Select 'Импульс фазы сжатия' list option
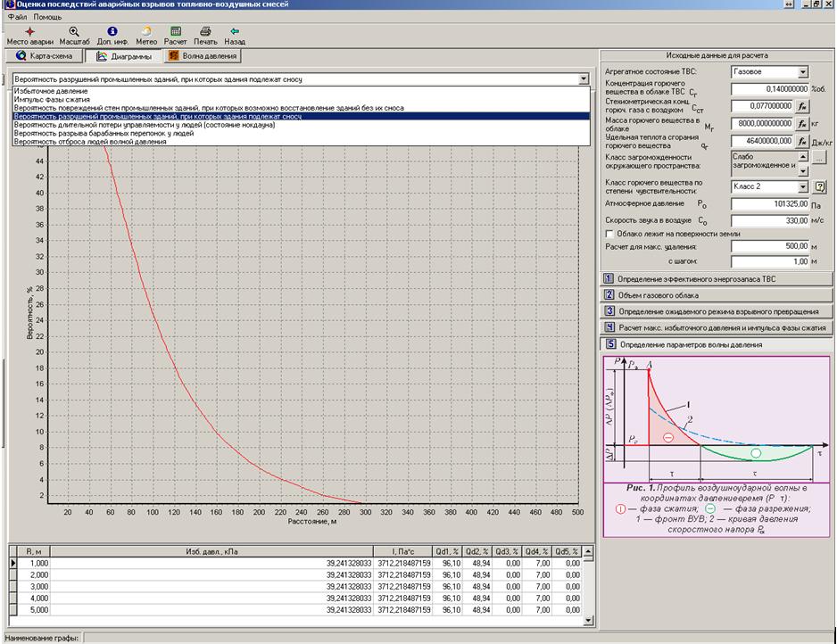Image resolution: width=837 pixels, height=644 pixels. click(x=50, y=99)
